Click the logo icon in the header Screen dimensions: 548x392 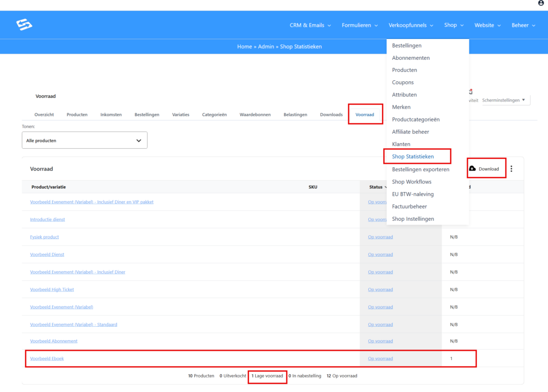pyautogui.click(x=24, y=25)
